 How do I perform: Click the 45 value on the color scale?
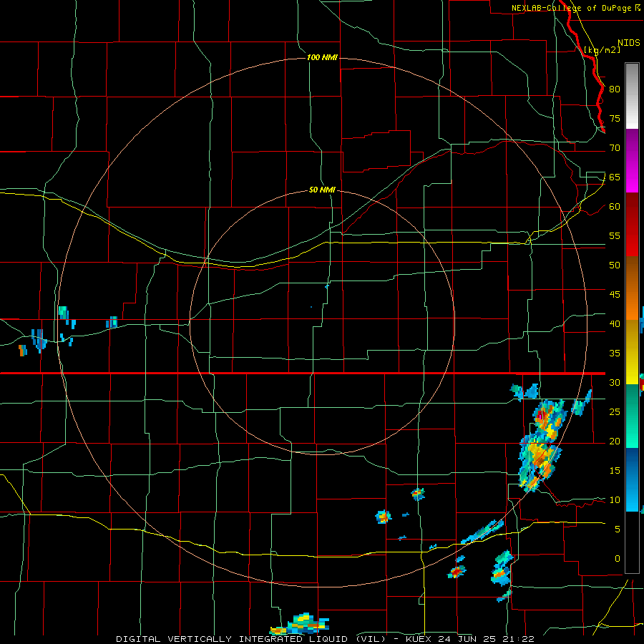pos(615,295)
